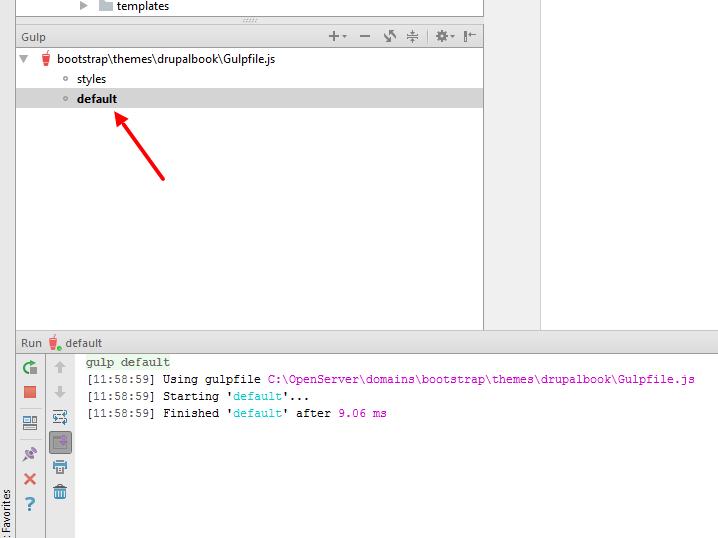Screen dimensions: 718x538
Task: Click the Collapse All icon in Gulp panel
Action: click(x=413, y=37)
